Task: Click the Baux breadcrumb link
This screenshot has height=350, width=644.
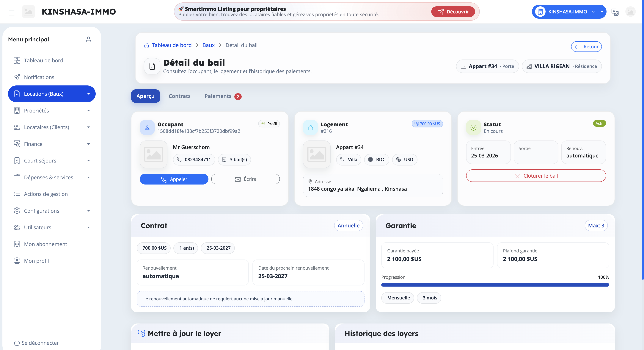Action: click(x=208, y=45)
